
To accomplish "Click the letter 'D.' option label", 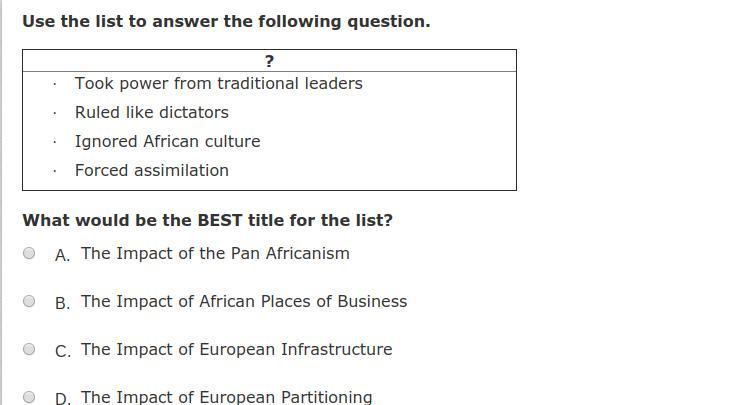I will pos(63,399).
